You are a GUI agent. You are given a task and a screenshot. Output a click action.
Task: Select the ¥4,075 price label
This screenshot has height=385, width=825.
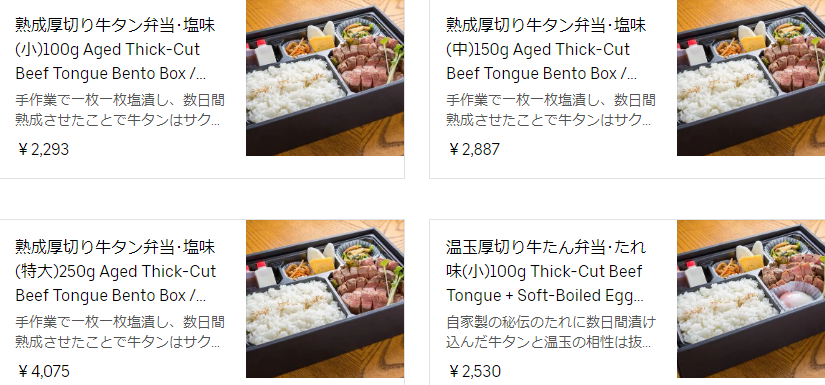[43, 371]
